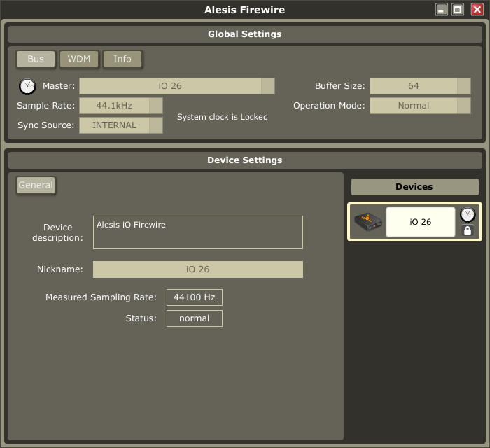
Task: Close the Alesis Firewire window
Action: point(477,10)
